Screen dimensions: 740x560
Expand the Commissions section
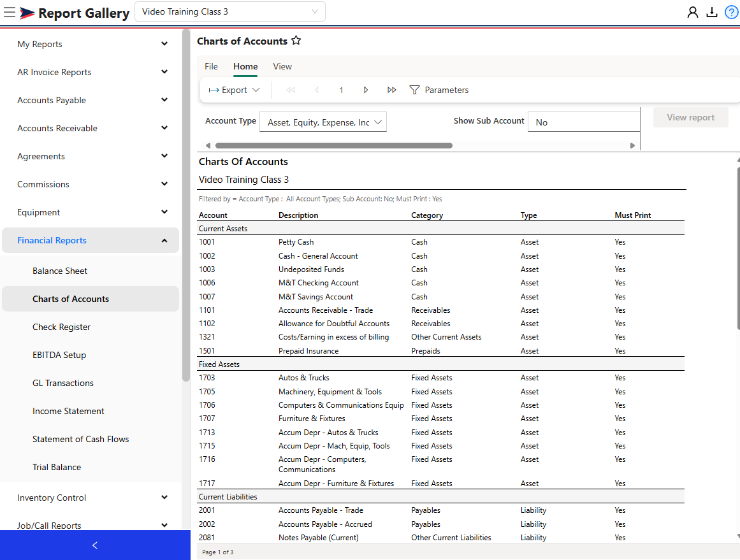click(90, 185)
